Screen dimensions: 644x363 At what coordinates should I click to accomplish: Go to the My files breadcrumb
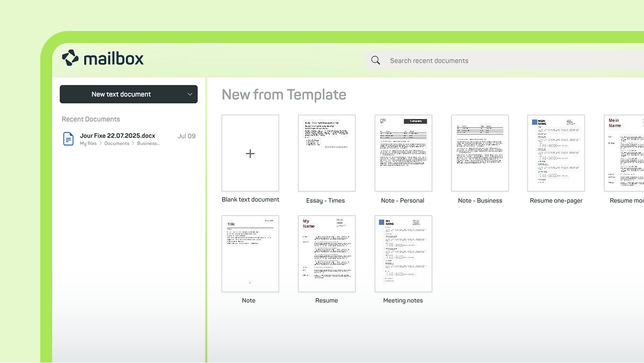click(x=88, y=143)
